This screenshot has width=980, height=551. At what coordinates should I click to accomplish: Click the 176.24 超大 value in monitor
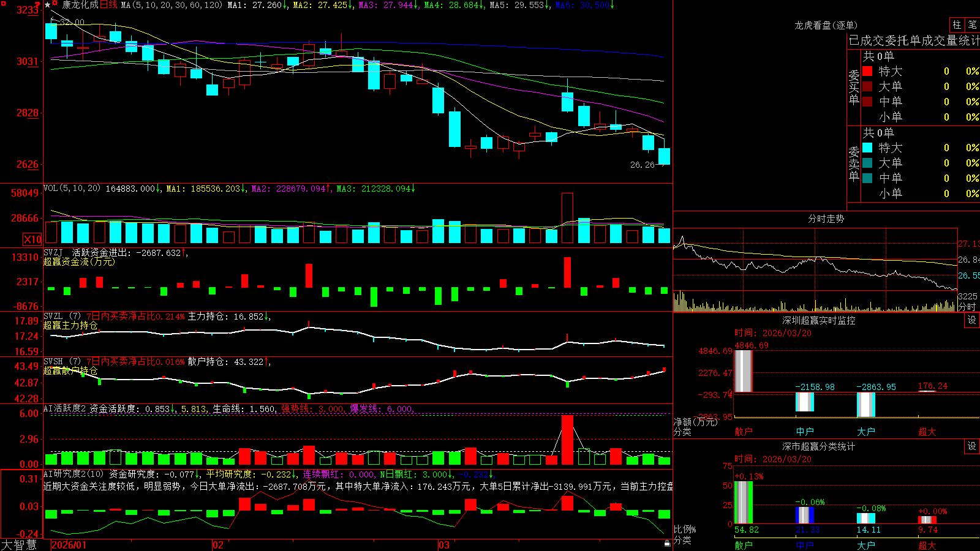932,386
